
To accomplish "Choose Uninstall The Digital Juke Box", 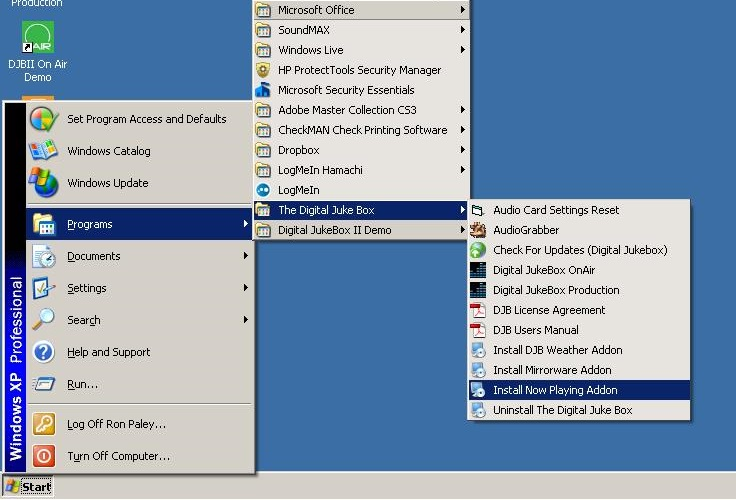I will coord(562,410).
